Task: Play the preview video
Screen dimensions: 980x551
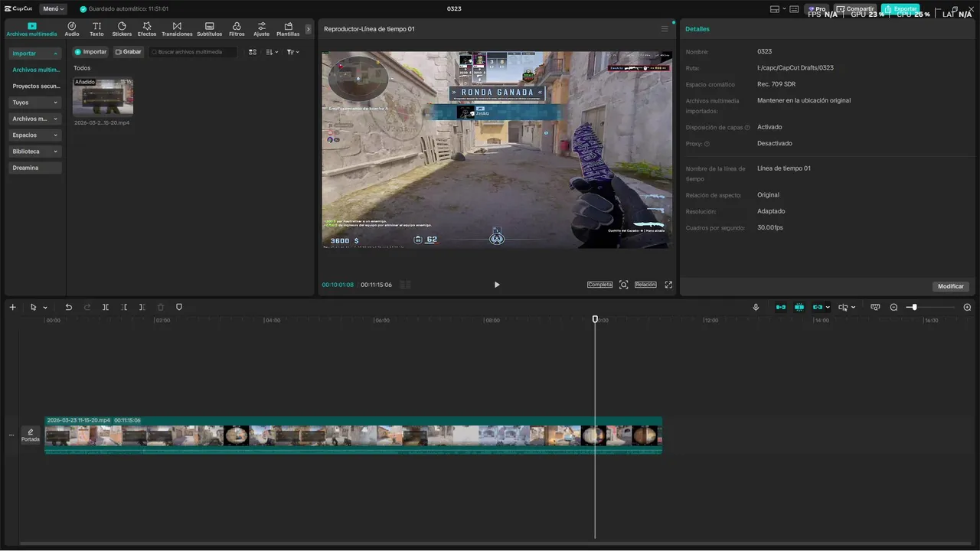Action: click(x=496, y=285)
